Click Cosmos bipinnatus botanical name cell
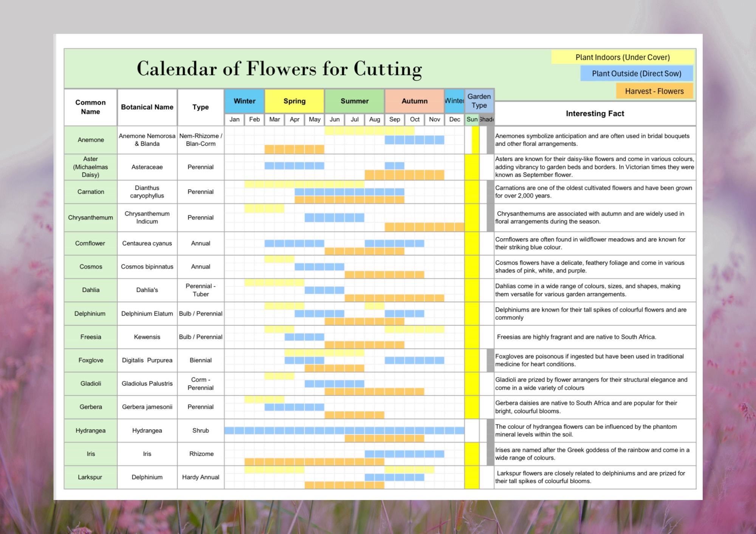Viewport: 756px width, 534px height. point(147,267)
